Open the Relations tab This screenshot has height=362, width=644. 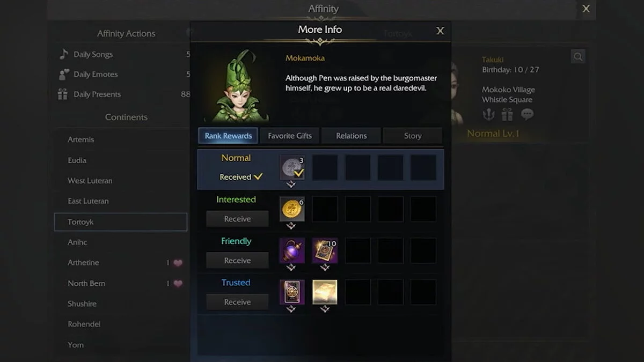(x=351, y=136)
